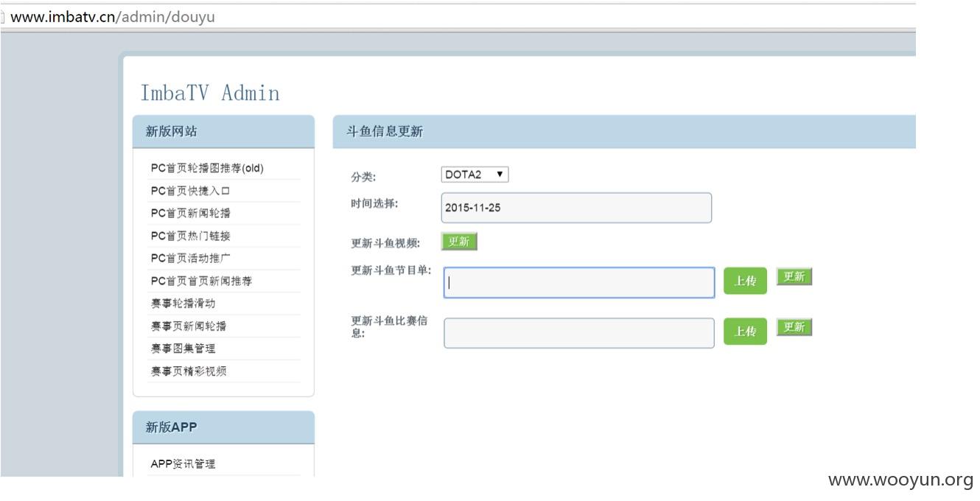
Task: Open PC首页快捷入口 menu item
Action: point(191,191)
